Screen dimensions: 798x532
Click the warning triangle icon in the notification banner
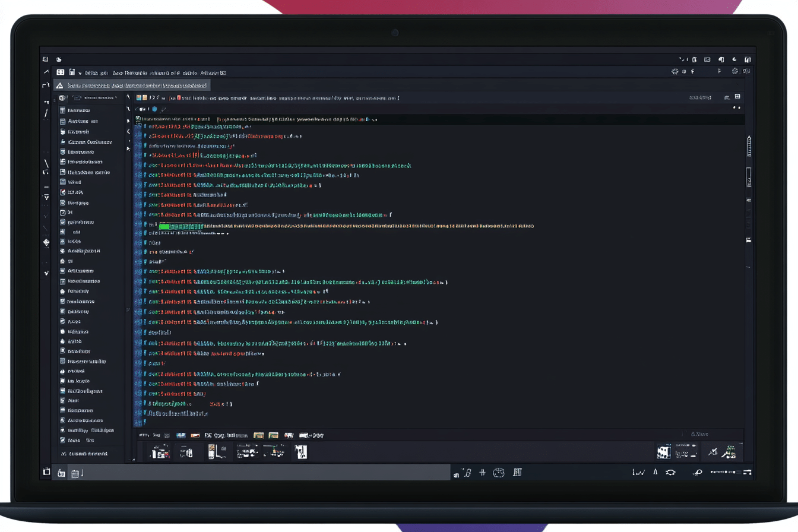(59, 85)
